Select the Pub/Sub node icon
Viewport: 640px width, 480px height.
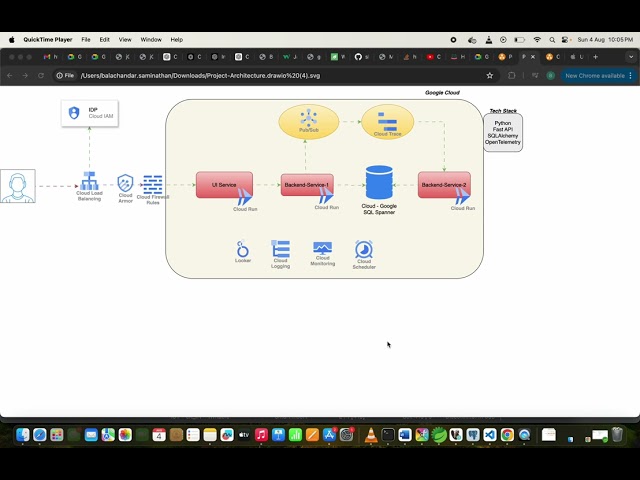coord(309,118)
